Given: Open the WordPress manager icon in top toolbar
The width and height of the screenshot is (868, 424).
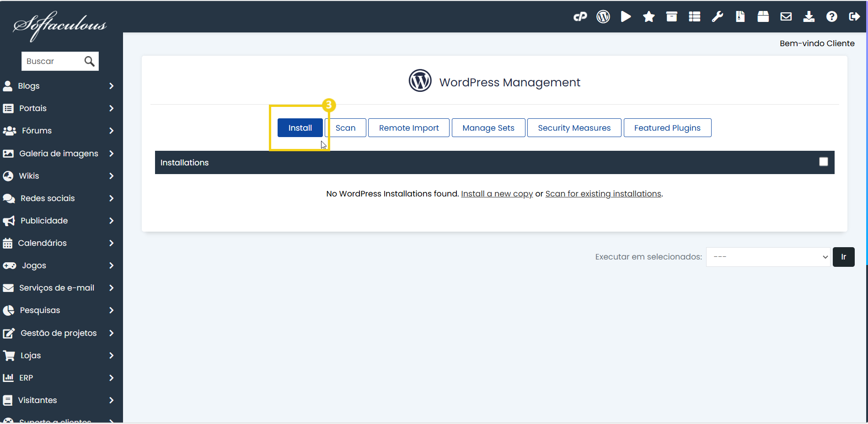Looking at the screenshot, I should tap(603, 17).
